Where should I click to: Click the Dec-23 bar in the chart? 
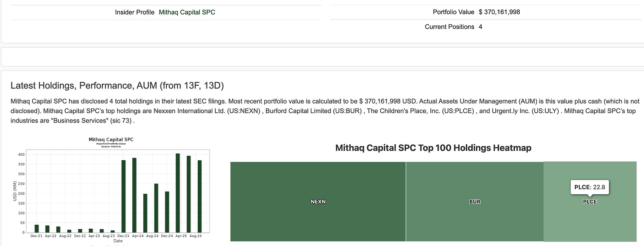123,196
